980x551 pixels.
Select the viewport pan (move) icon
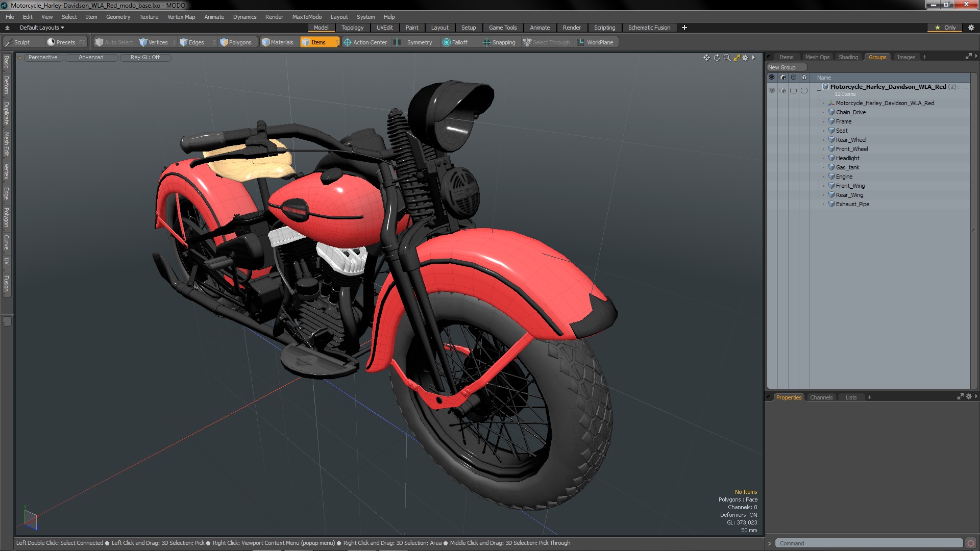[x=706, y=58]
